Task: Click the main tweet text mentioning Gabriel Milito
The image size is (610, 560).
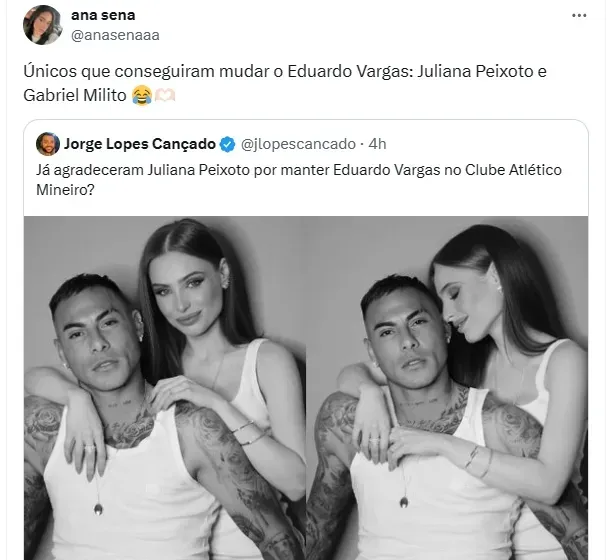Action: click(x=285, y=83)
